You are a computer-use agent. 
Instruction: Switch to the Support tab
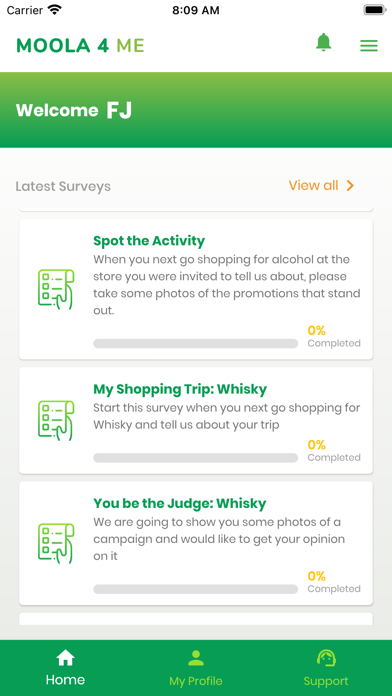326,668
